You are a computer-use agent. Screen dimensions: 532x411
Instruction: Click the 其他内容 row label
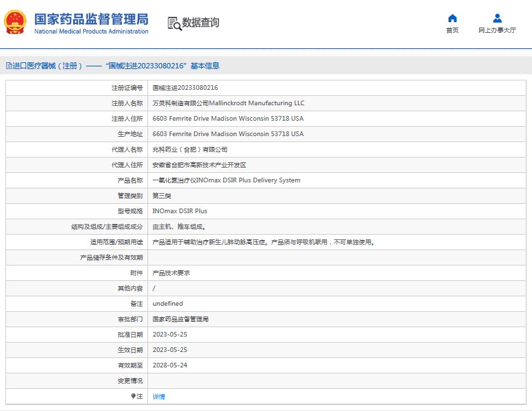click(130, 288)
